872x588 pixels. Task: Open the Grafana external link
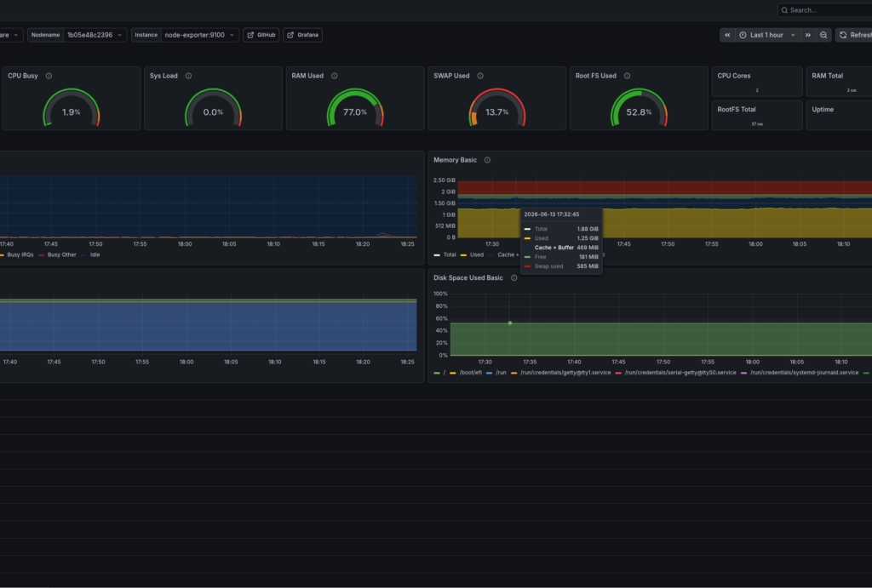pos(302,35)
